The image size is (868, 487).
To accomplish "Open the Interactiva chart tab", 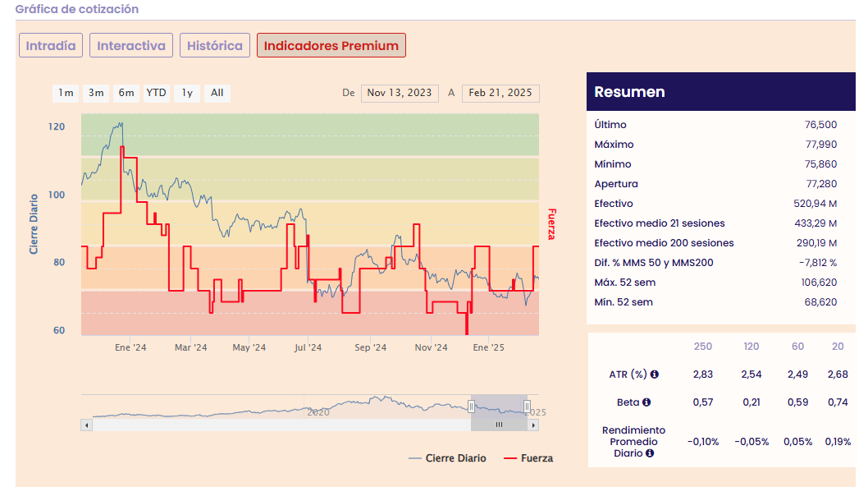I will click(x=131, y=46).
